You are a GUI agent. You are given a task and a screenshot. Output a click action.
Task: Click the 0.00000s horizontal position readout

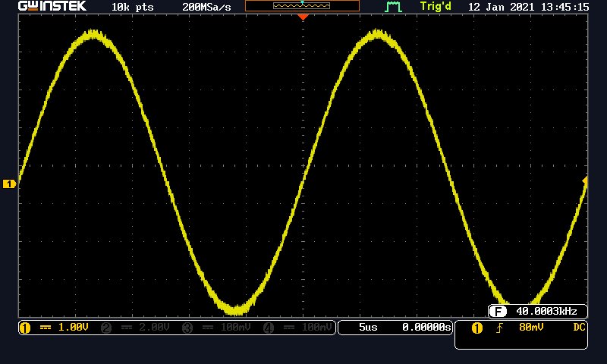tap(426, 328)
